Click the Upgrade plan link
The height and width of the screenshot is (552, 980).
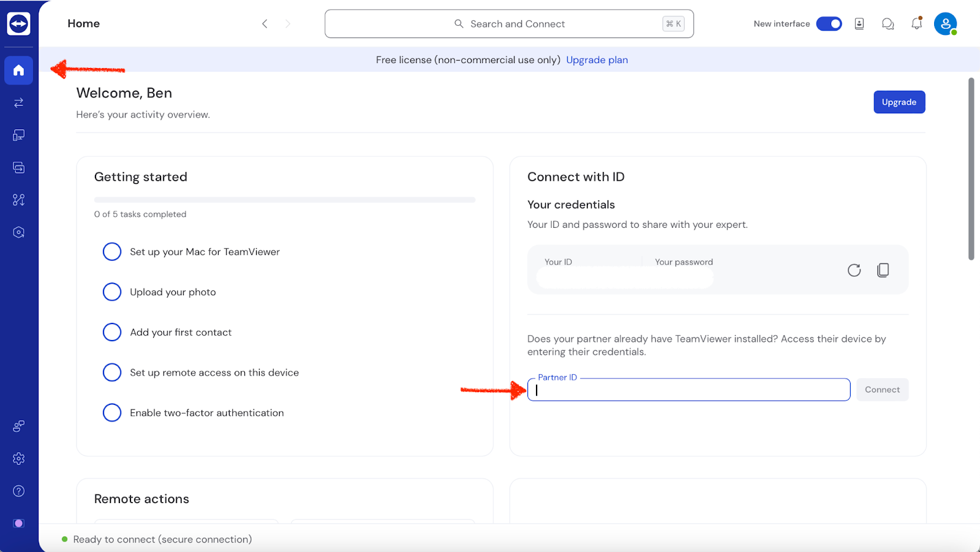point(597,60)
